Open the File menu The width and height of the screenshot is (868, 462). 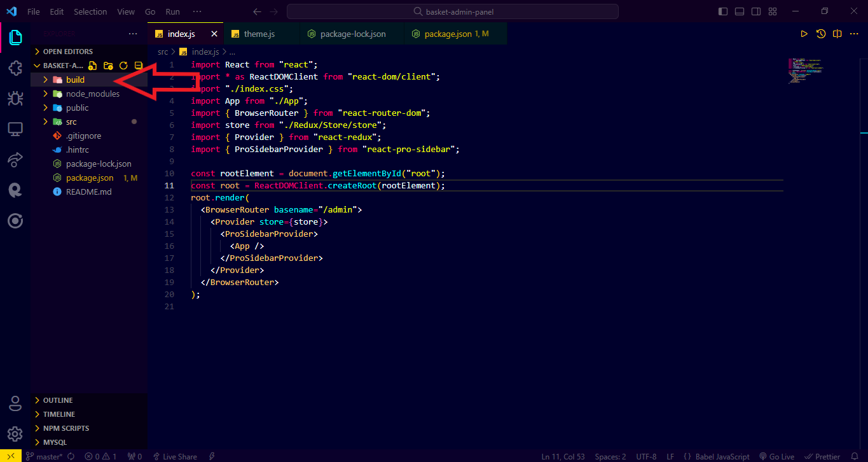tap(34, 11)
